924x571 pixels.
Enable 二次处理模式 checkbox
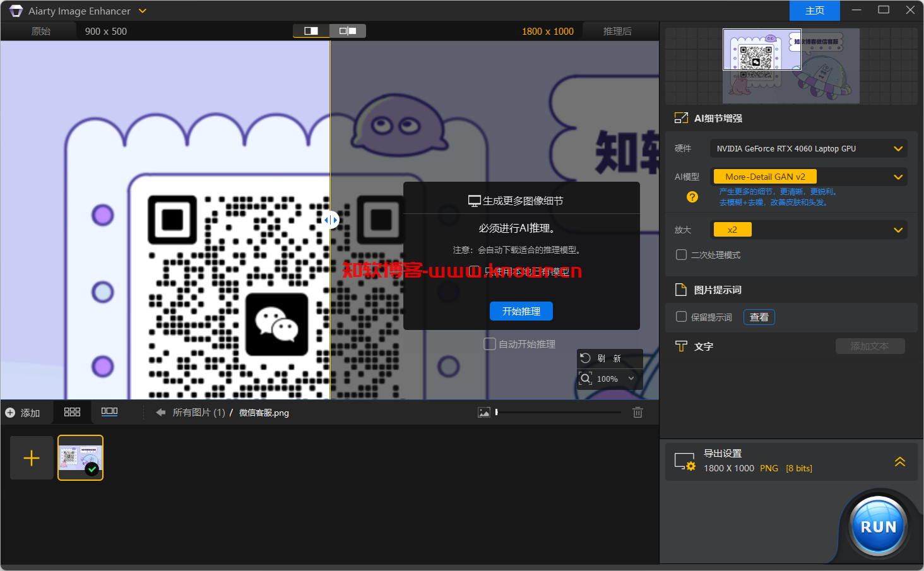(682, 255)
